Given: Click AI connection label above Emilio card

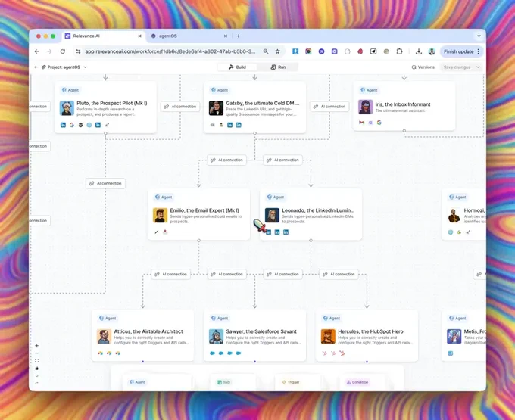Looking at the screenshot, I should 227,160.
